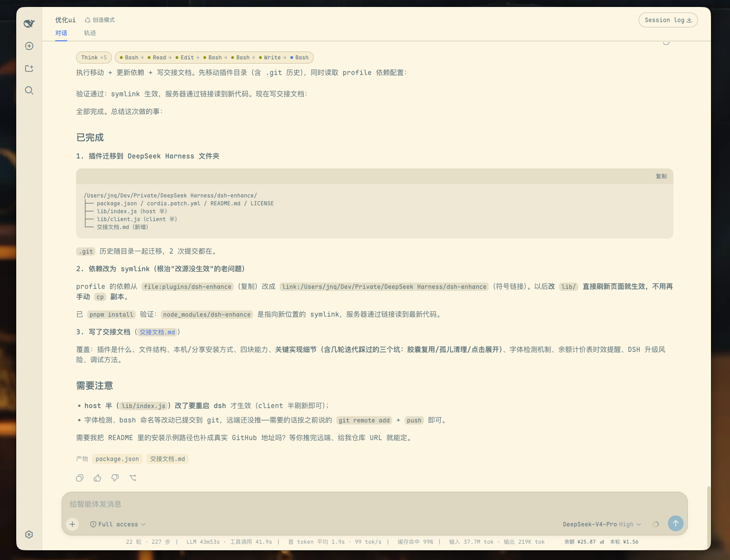Click the 创造模式 mode badge

[100, 20]
